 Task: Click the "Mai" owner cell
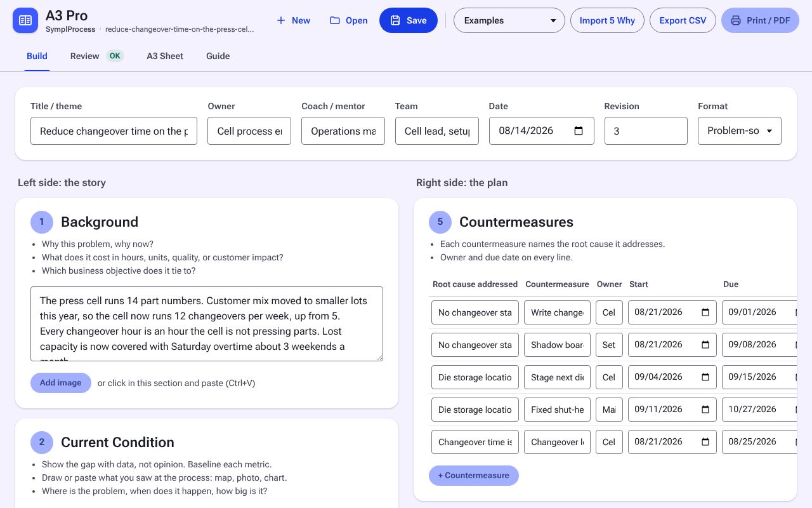(x=609, y=410)
